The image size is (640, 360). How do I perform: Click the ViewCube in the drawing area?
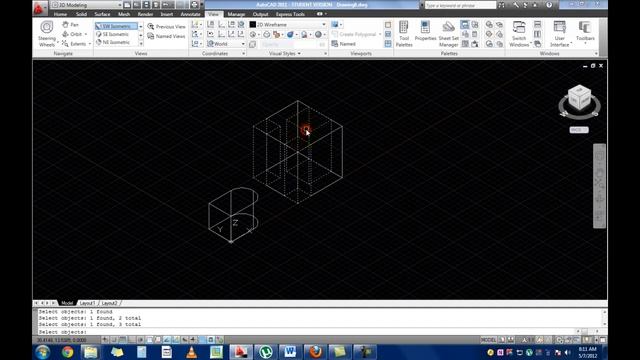[579, 98]
